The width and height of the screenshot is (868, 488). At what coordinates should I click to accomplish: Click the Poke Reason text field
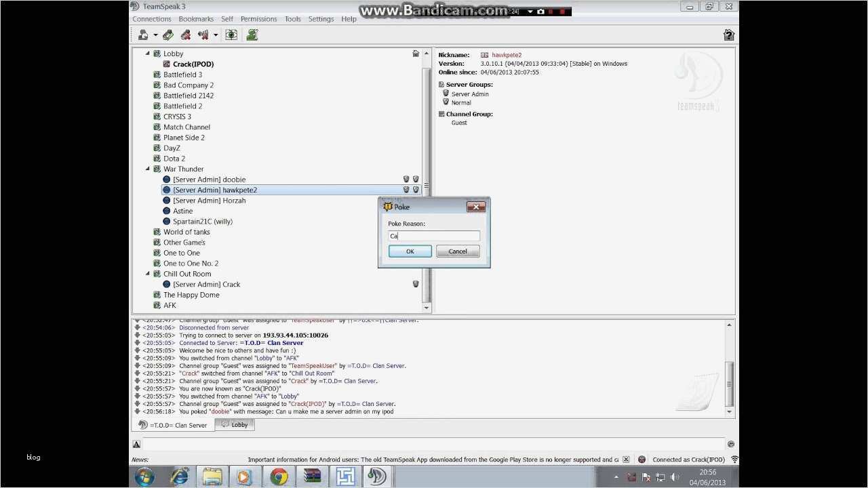(x=433, y=235)
